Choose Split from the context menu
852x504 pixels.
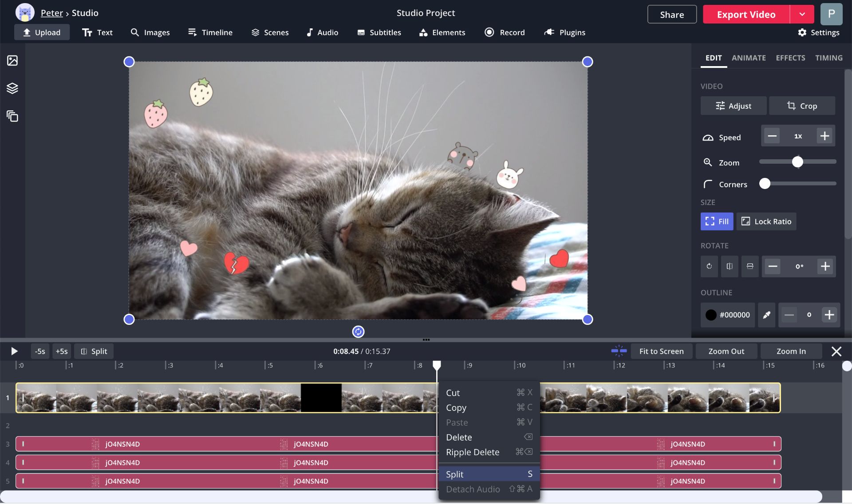point(488,474)
